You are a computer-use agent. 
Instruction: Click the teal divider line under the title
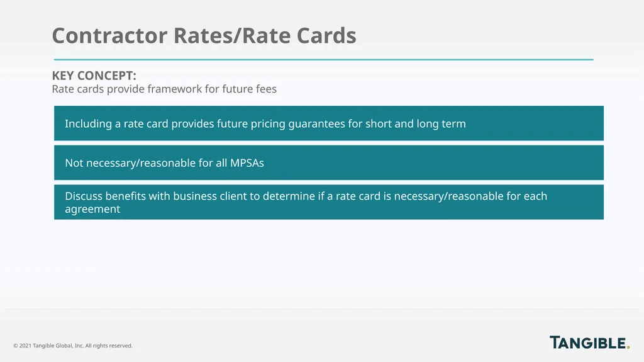click(324, 60)
